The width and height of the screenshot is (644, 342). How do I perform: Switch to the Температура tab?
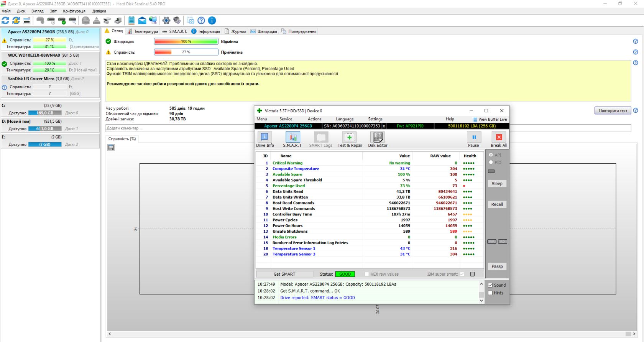click(143, 31)
